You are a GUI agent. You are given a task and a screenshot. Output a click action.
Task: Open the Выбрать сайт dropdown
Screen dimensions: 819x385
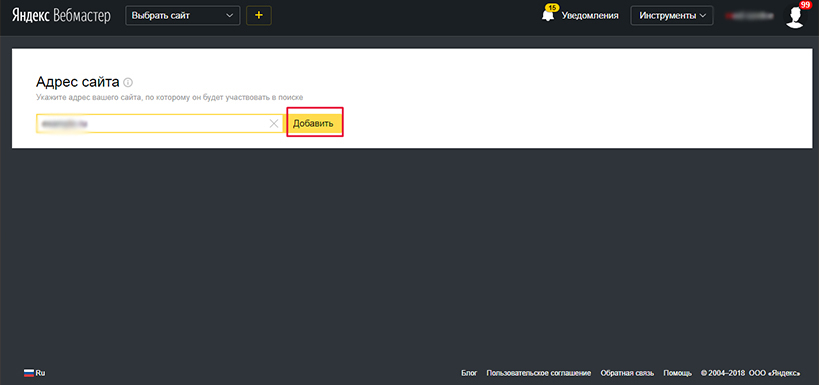[x=183, y=16]
